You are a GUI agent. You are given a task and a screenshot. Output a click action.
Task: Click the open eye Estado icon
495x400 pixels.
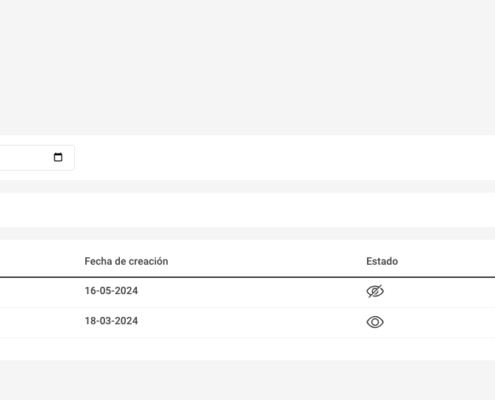(x=375, y=322)
